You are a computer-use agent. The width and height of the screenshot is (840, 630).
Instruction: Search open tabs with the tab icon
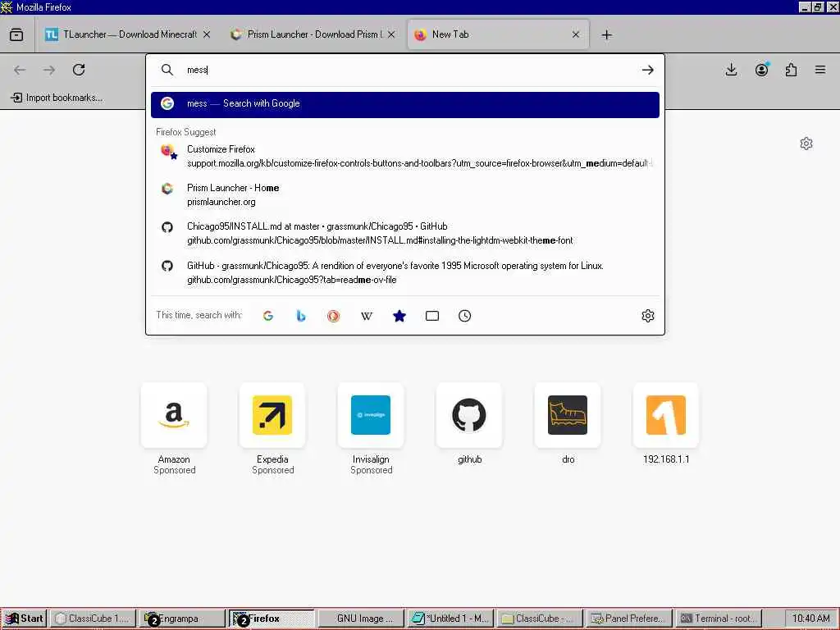click(x=432, y=316)
